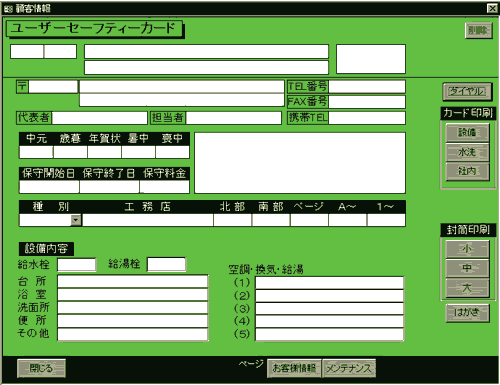Screen dimensions: 500x385
Task: Click the 代表者 input field
Action: pyautogui.click(x=99, y=118)
